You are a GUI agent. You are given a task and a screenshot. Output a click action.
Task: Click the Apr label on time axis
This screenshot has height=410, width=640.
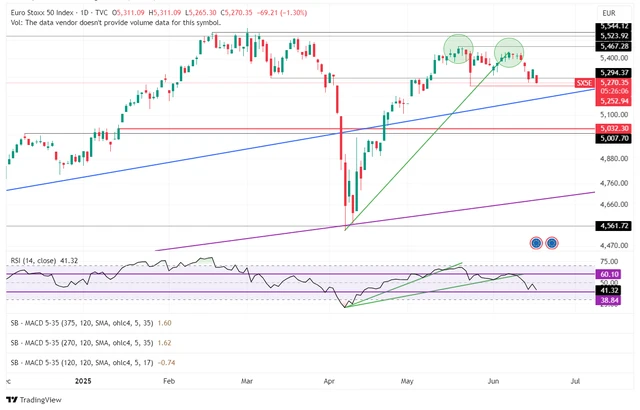(x=329, y=381)
